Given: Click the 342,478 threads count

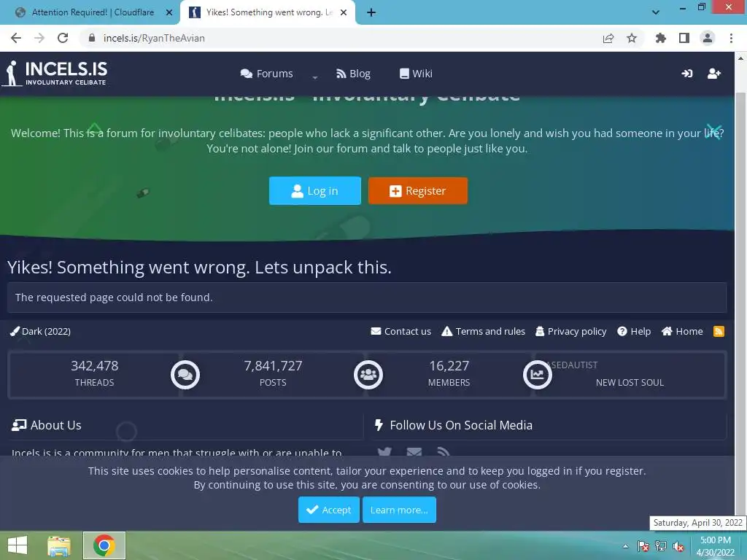Looking at the screenshot, I should click(94, 366).
